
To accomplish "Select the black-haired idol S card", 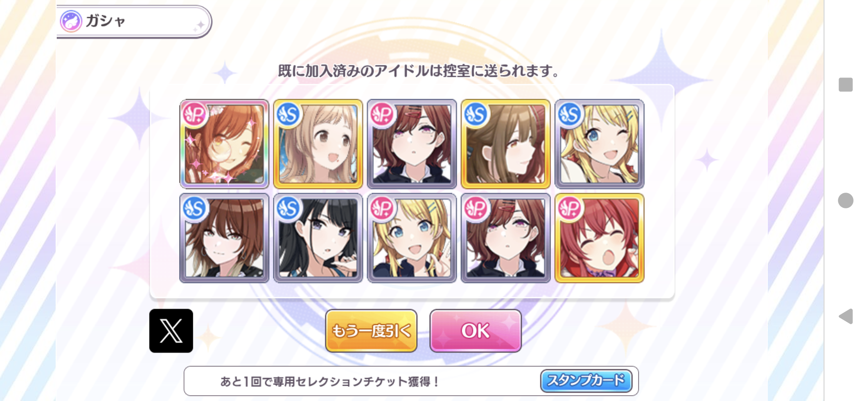I will click(318, 238).
